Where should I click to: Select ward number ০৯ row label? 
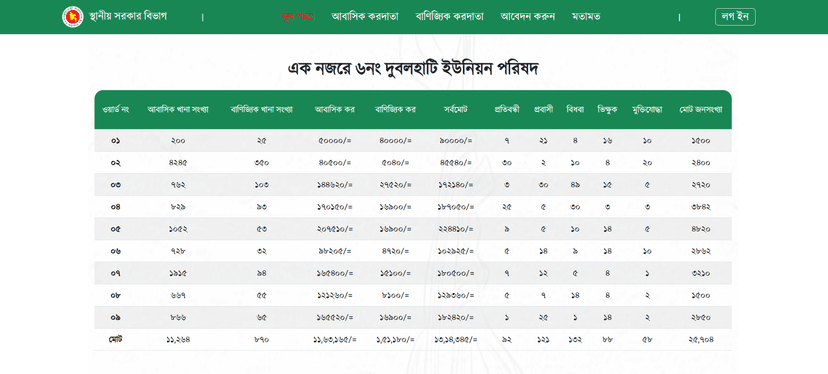[116, 318]
